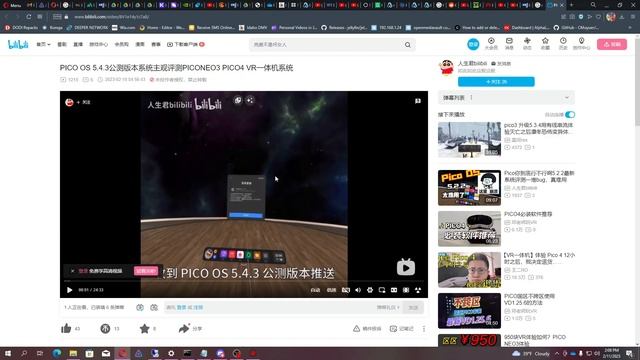Open the take-notes button below player
The image size is (640, 360).
402,329
